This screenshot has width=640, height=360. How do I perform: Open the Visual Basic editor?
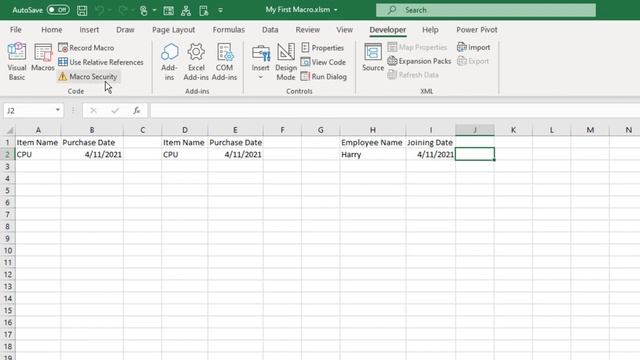tap(17, 61)
